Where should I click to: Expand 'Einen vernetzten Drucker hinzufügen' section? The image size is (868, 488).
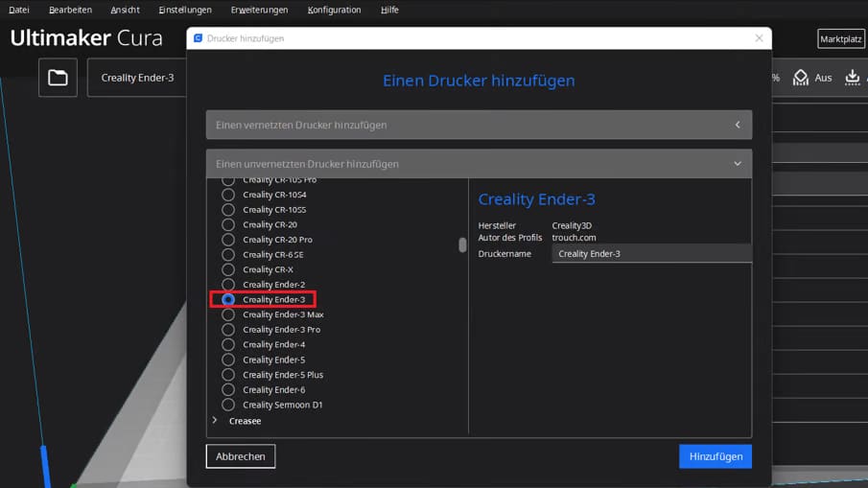click(x=479, y=125)
